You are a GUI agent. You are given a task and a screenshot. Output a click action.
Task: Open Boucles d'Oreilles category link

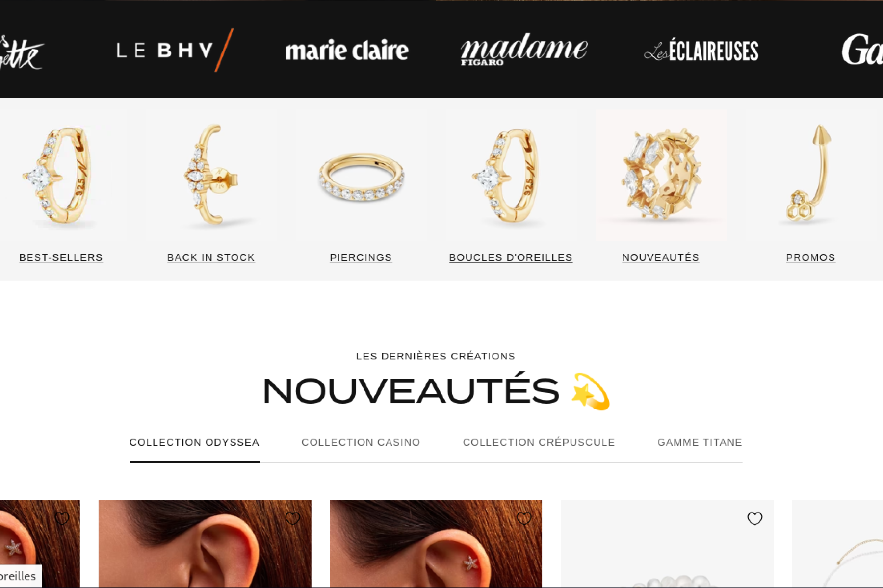pyautogui.click(x=511, y=257)
